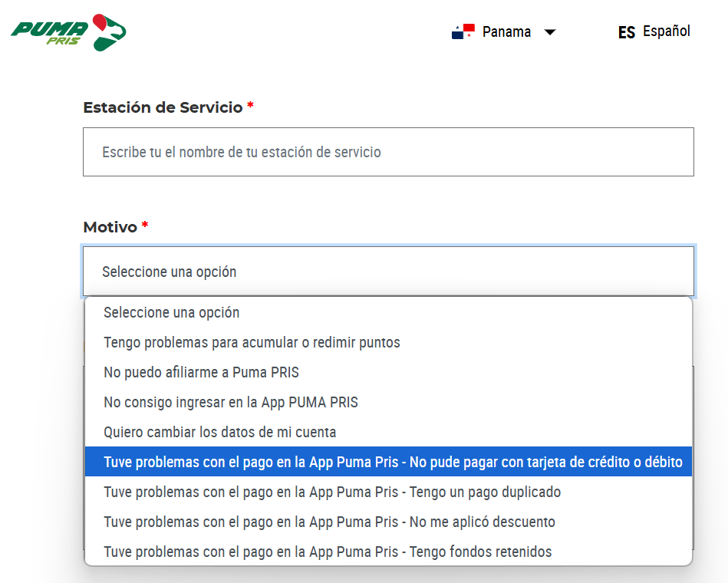Click the Motivo field label
This screenshot has height=583, width=728.
110,227
